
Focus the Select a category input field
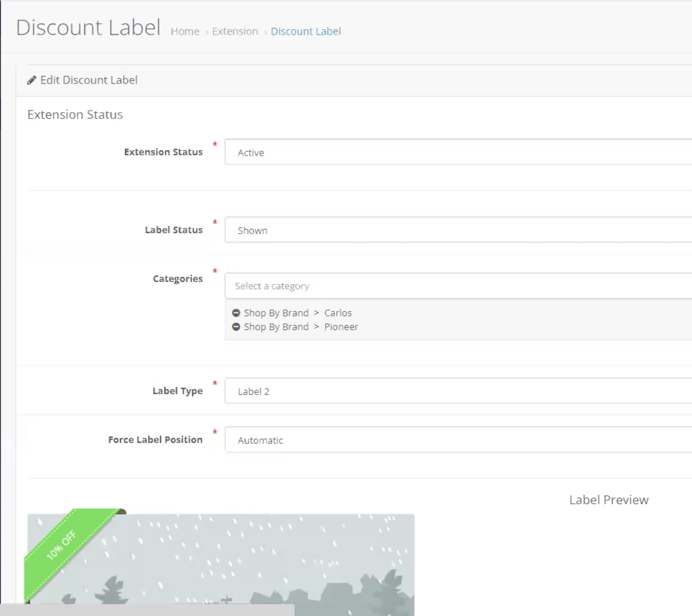458,286
